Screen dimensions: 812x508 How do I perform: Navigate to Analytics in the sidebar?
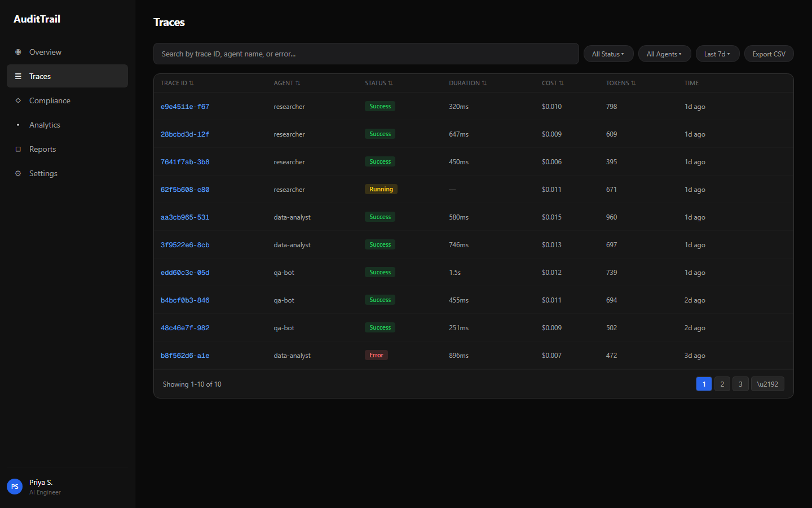(45, 125)
